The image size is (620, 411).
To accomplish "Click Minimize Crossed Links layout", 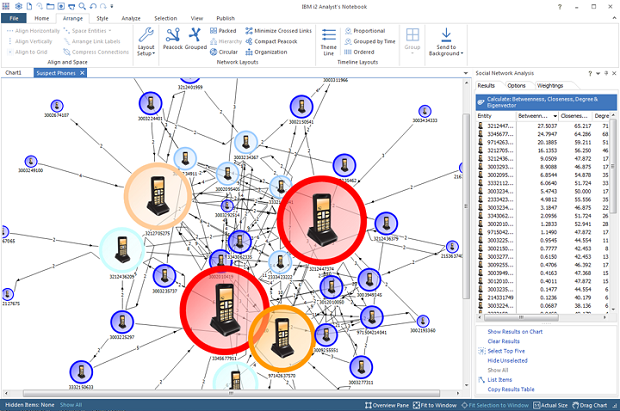I will coord(276,30).
